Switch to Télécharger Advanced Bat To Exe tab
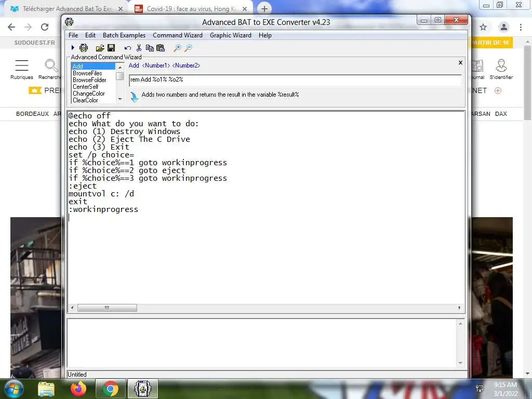Image resolution: width=532 pixels, height=399 pixels. tap(67, 9)
